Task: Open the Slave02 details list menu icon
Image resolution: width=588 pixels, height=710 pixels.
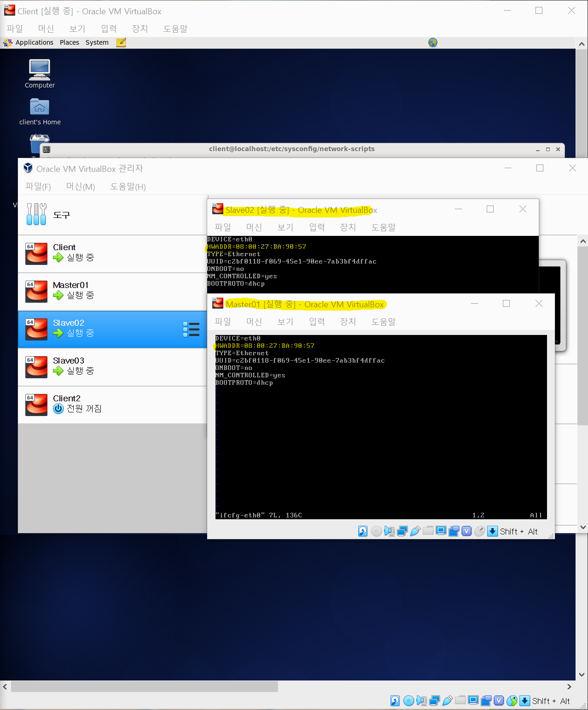Action: pyautogui.click(x=191, y=329)
